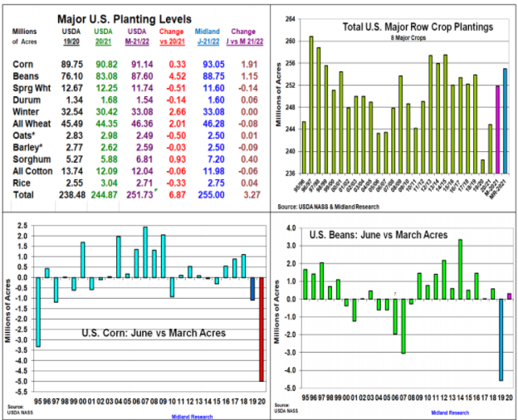This screenshot has width=518, height=420.
Task: Click the blue MR-2021 bar
Action: coord(505,121)
